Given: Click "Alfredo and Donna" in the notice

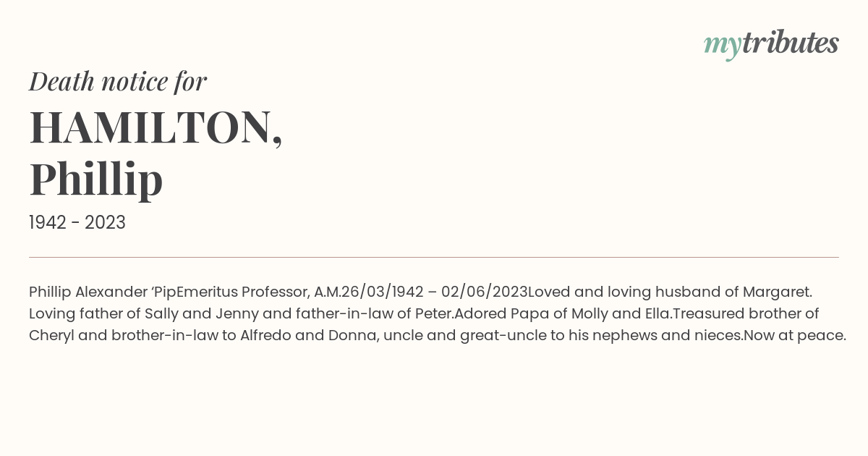Looking at the screenshot, I should tap(308, 336).
